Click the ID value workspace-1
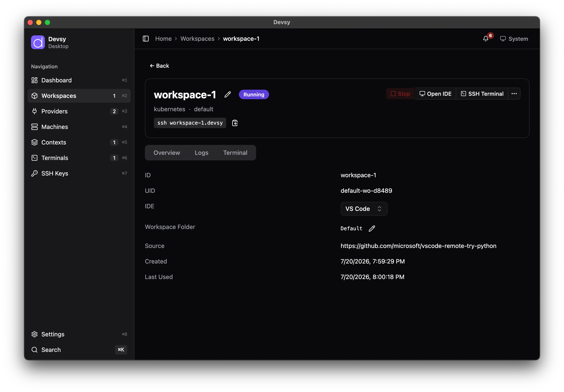564x392 pixels. [358, 175]
